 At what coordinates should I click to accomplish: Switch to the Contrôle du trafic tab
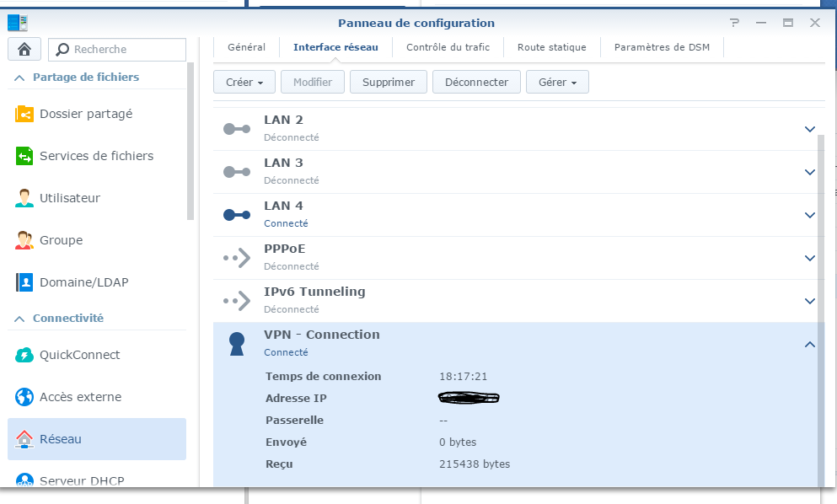(x=448, y=47)
